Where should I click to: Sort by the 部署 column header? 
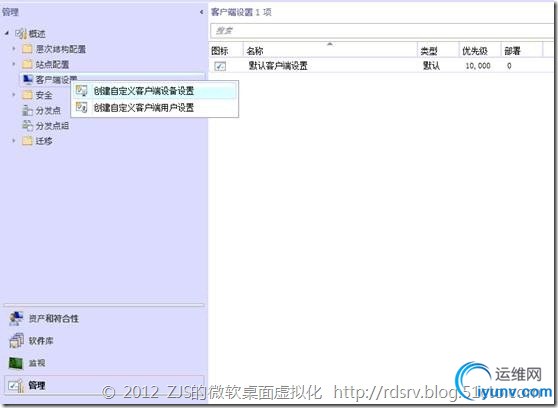pyautogui.click(x=522, y=51)
